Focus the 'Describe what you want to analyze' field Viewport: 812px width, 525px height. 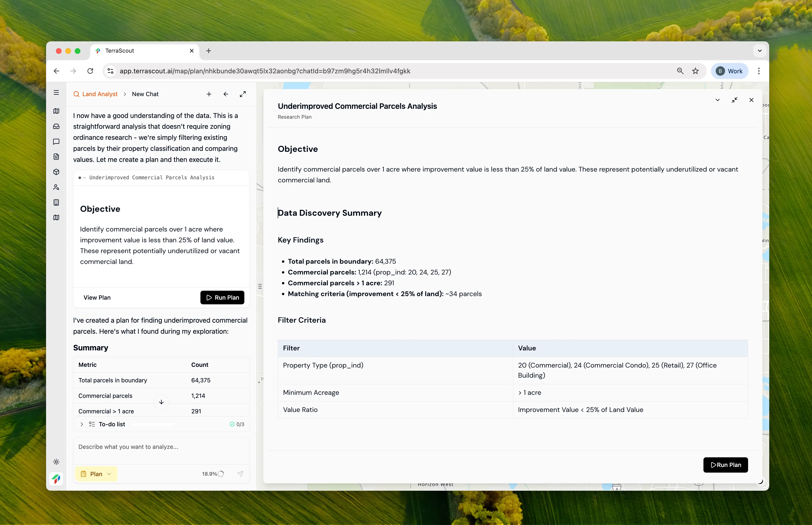point(161,447)
